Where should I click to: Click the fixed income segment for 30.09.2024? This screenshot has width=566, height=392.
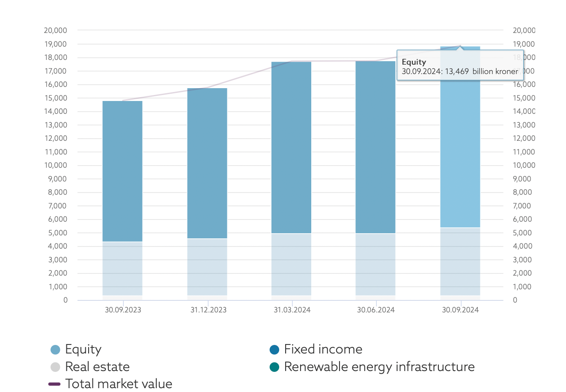coord(460,262)
